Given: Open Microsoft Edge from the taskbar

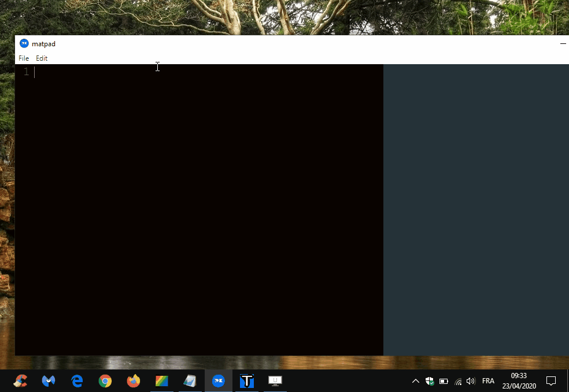Looking at the screenshot, I should pyautogui.click(x=76, y=381).
